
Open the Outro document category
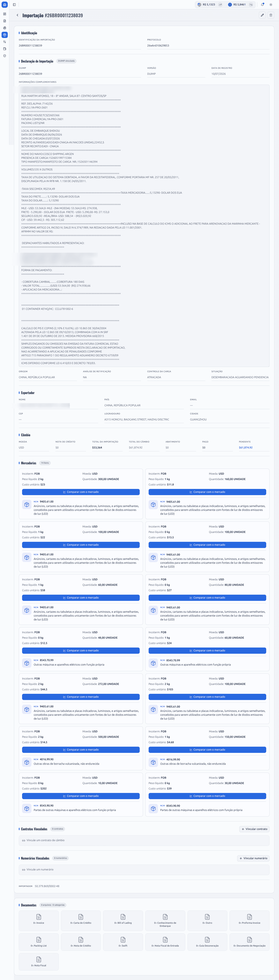(x=208, y=921)
